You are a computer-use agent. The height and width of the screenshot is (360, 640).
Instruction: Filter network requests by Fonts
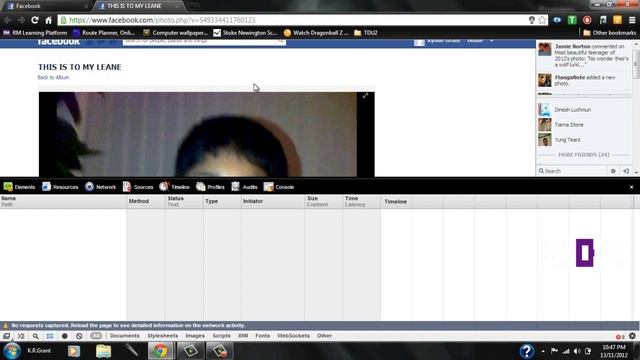coord(262,336)
